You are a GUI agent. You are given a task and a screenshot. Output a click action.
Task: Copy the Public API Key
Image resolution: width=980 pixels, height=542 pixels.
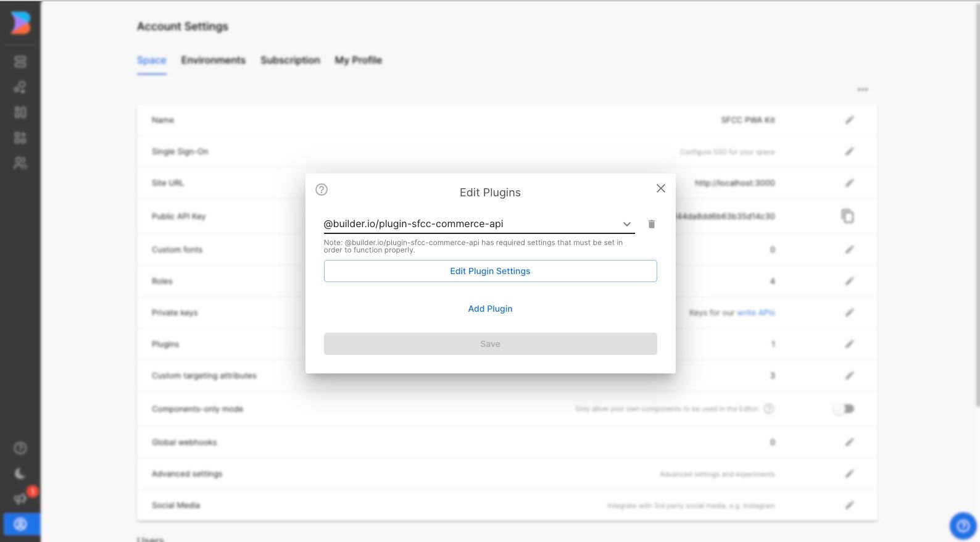[x=848, y=216]
